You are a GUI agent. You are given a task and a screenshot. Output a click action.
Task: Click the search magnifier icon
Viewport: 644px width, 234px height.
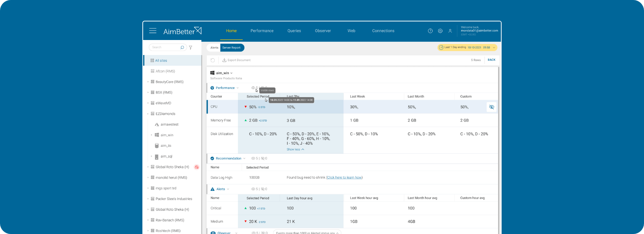pos(182,47)
